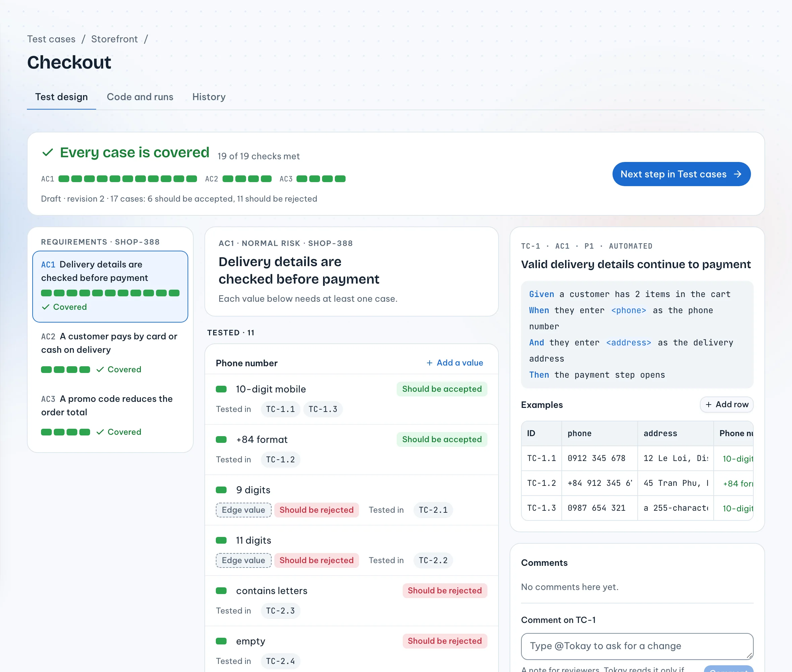The width and height of the screenshot is (792, 672).
Task: Click address cell 45 Tran Phu
Action: [675, 483]
